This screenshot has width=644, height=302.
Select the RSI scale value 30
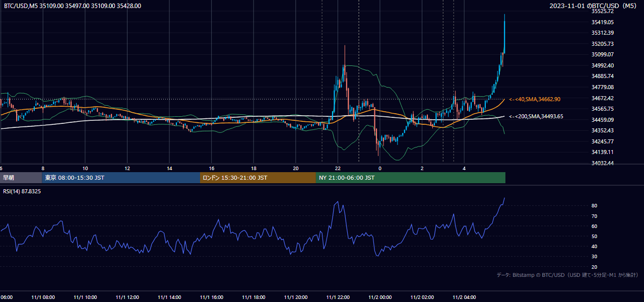pyautogui.click(x=595, y=257)
